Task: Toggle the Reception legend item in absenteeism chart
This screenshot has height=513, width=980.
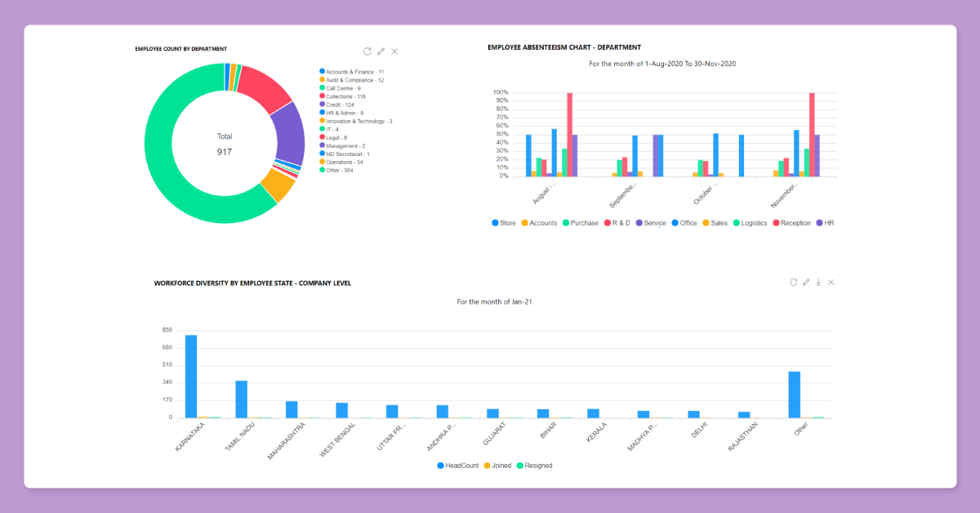Action: [x=791, y=223]
